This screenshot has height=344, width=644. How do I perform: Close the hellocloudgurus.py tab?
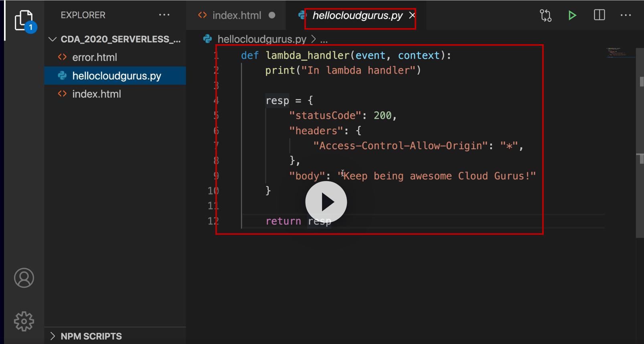412,15
